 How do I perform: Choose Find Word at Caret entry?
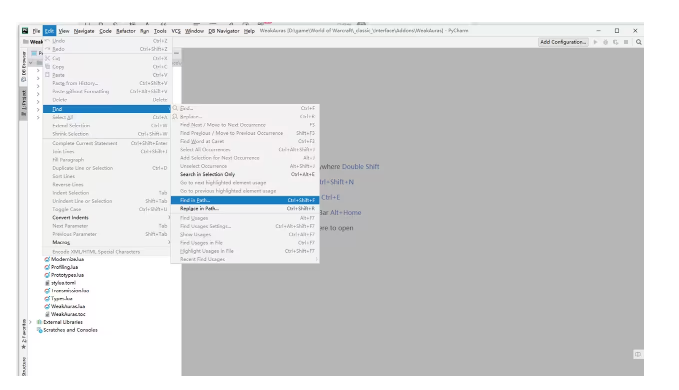point(245,141)
